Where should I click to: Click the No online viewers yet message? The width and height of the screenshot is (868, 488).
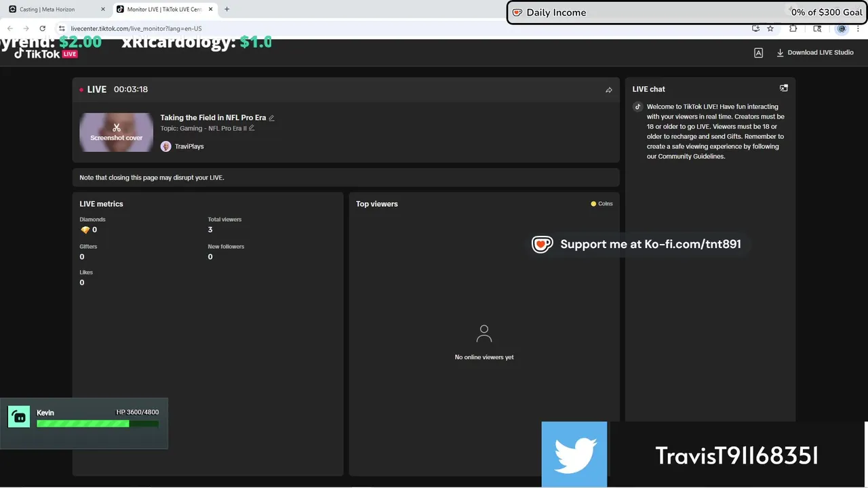pyautogui.click(x=484, y=357)
